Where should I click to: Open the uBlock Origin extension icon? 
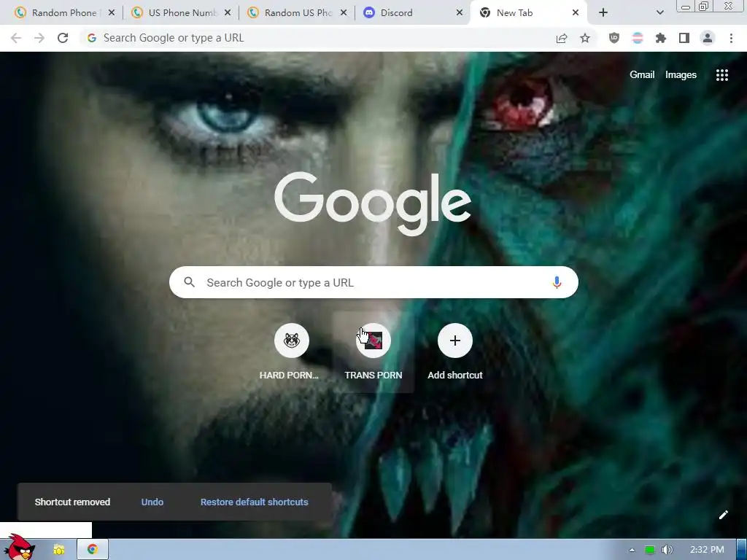614,38
